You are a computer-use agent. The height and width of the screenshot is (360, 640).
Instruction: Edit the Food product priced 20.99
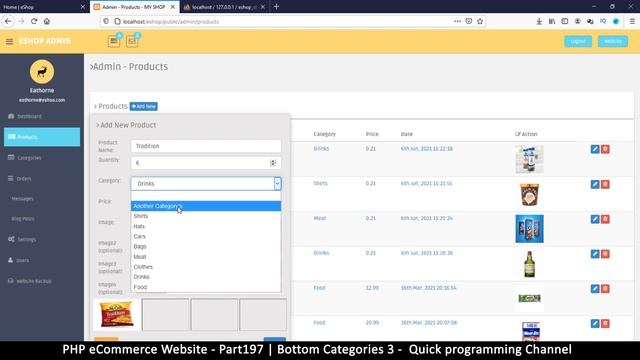(595, 323)
